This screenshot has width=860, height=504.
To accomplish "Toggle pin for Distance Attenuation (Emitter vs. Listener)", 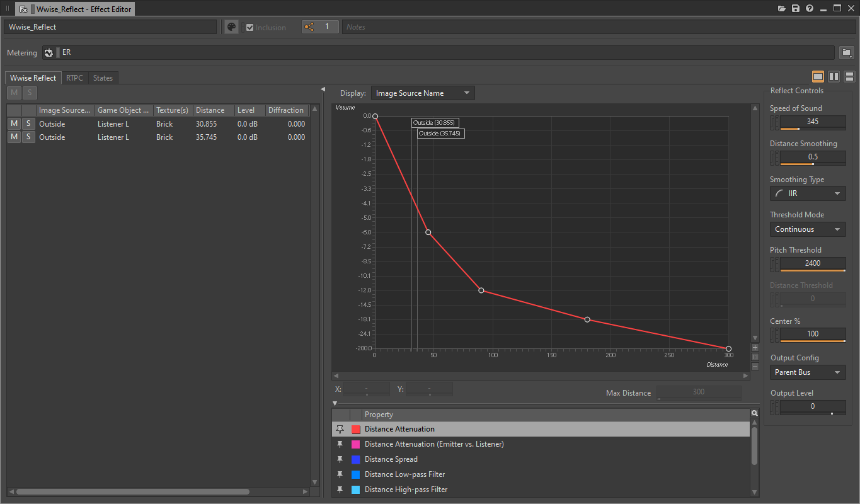I will (340, 444).
